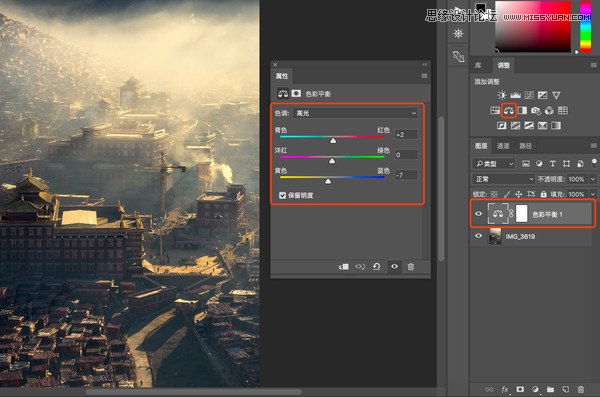Image resolution: width=600 pixels, height=397 pixels.
Task: Toggle layer filtering switch on or off
Action: tap(594, 162)
